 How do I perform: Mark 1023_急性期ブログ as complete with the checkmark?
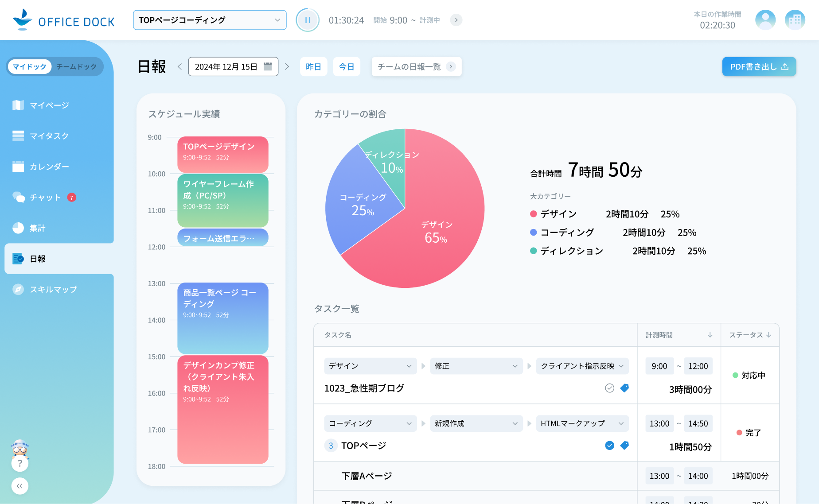(609, 388)
